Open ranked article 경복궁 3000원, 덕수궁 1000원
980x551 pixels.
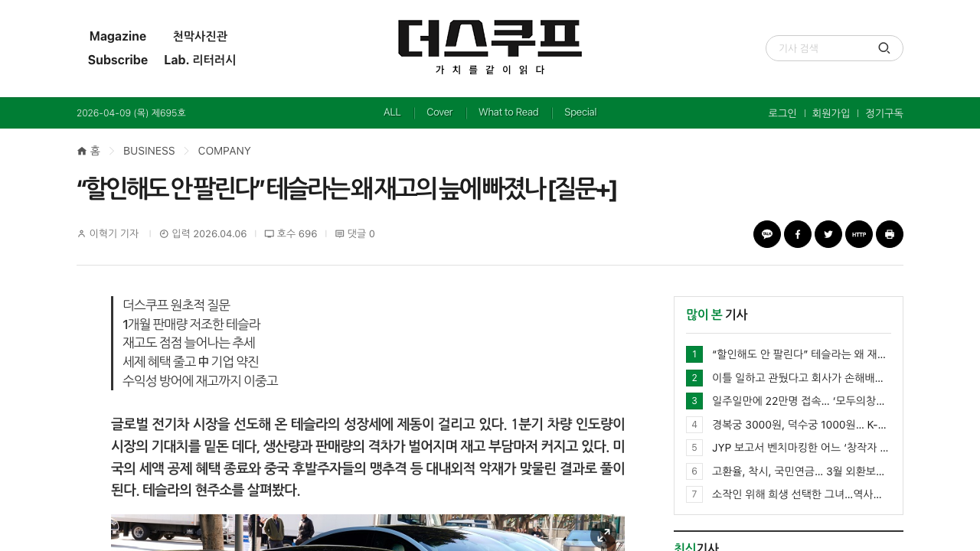click(799, 425)
